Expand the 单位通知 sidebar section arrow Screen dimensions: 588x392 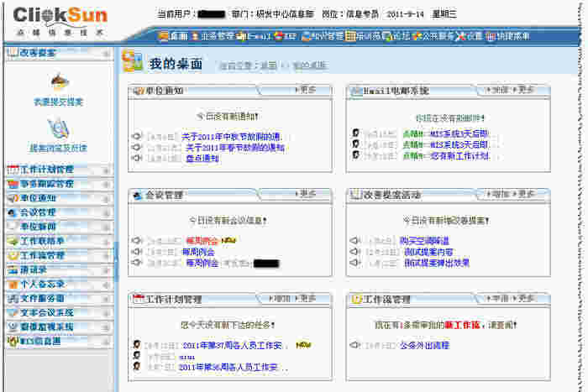[106, 199]
